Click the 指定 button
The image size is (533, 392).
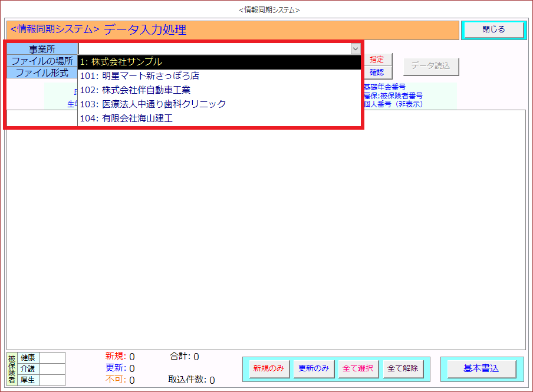click(377, 60)
